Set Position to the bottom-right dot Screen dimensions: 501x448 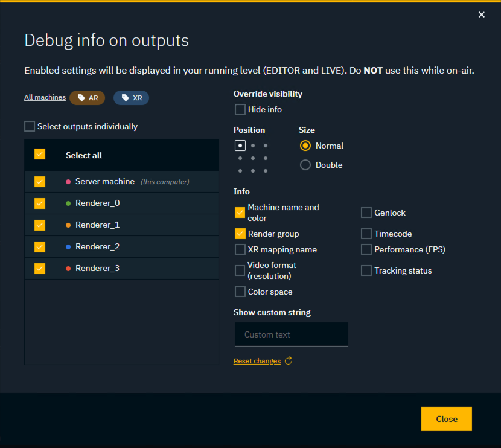266,171
